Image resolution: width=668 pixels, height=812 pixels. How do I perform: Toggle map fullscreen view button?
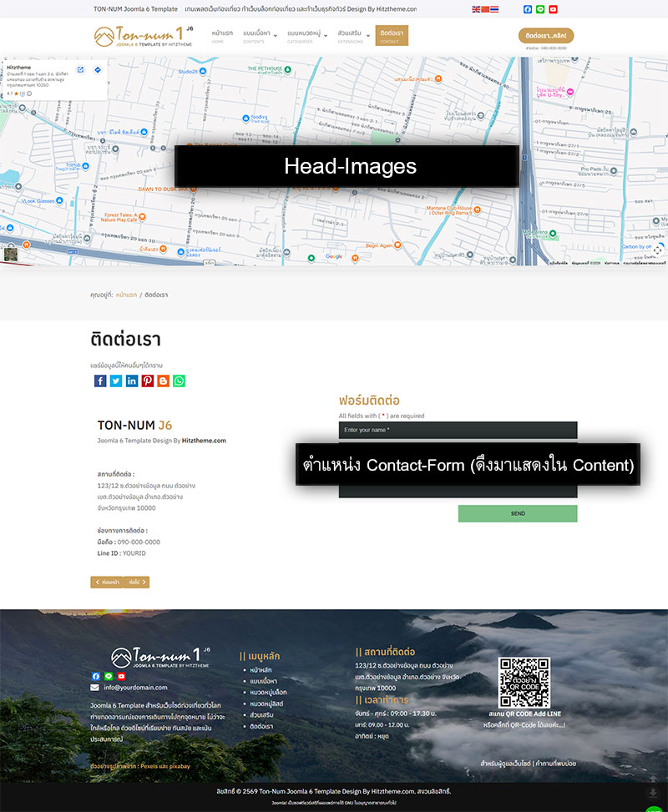pyautogui.click(x=657, y=250)
